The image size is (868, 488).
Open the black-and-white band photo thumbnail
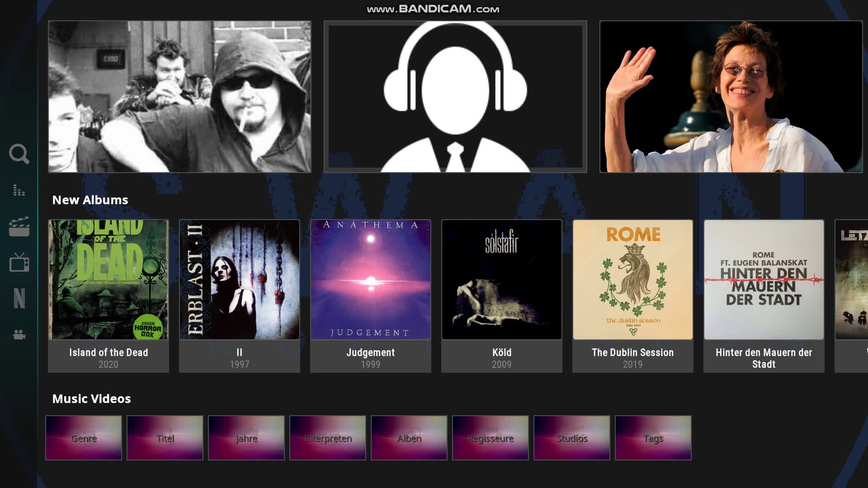coord(179,96)
